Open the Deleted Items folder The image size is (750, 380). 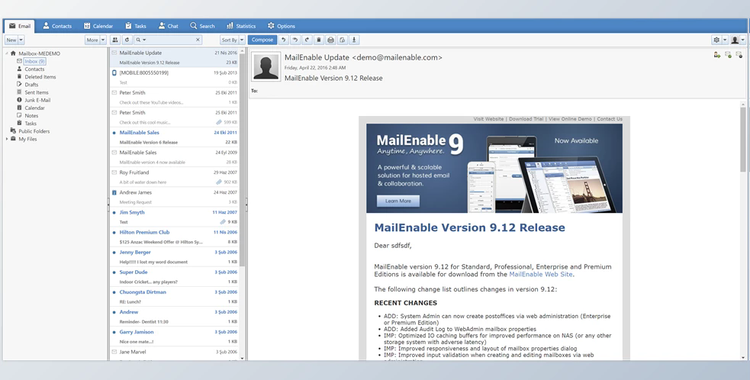[x=40, y=77]
